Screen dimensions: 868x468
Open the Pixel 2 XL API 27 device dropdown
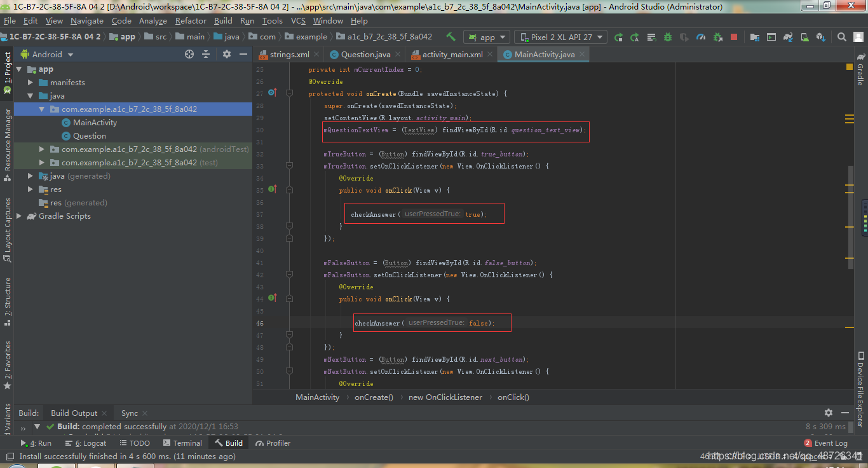coord(560,37)
